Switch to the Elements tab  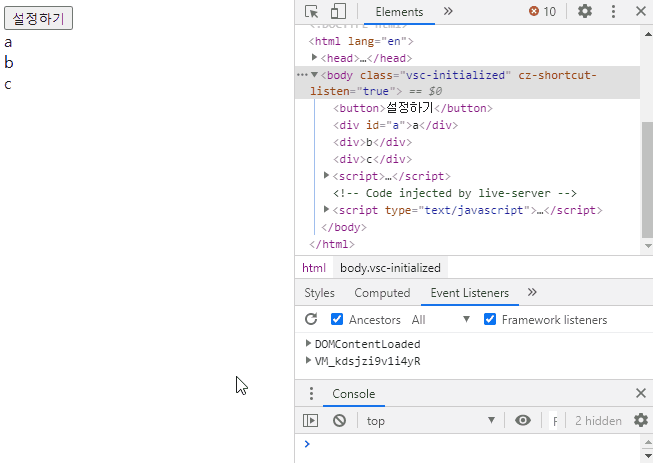pos(399,12)
